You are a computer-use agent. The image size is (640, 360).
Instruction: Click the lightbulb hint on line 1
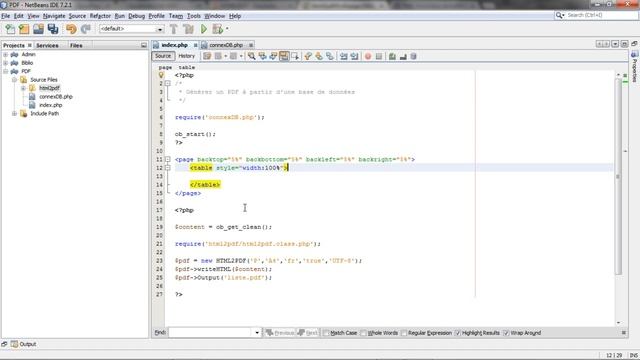tap(161, 75)
